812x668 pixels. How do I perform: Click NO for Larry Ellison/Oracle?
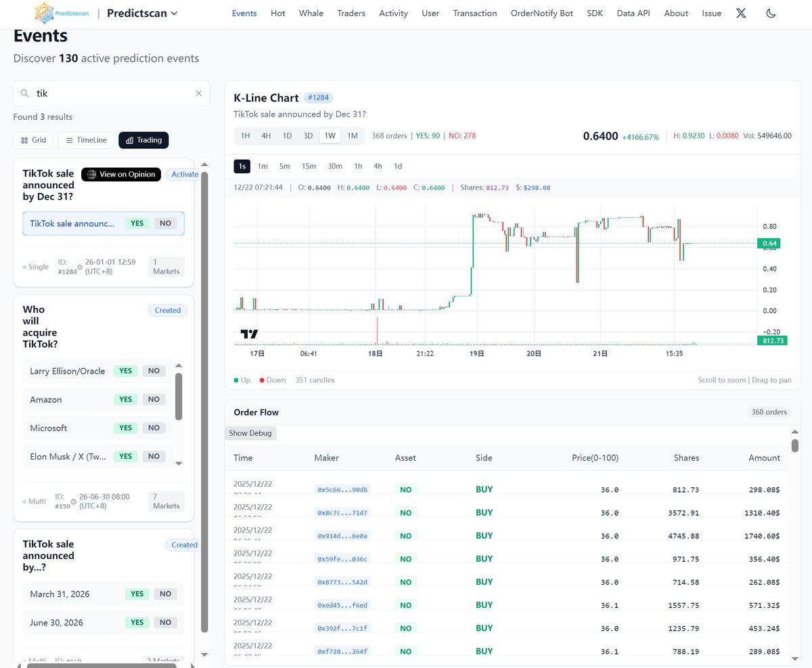tap(154, 371)
